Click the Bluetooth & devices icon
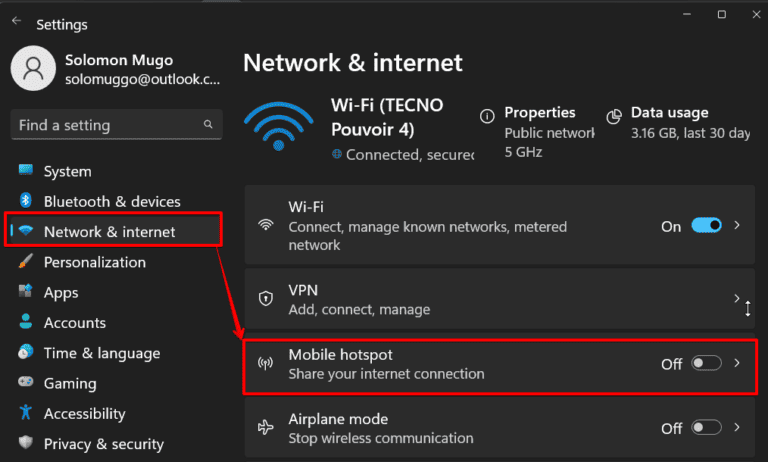This screenshot has height=462, width=768. (26, 201)
